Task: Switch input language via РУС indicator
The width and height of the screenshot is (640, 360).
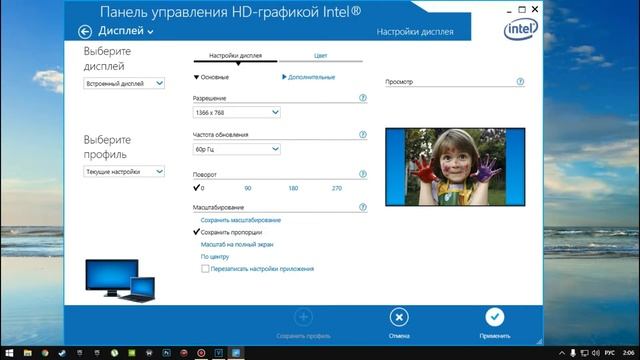Action: (x=610, y=353)
